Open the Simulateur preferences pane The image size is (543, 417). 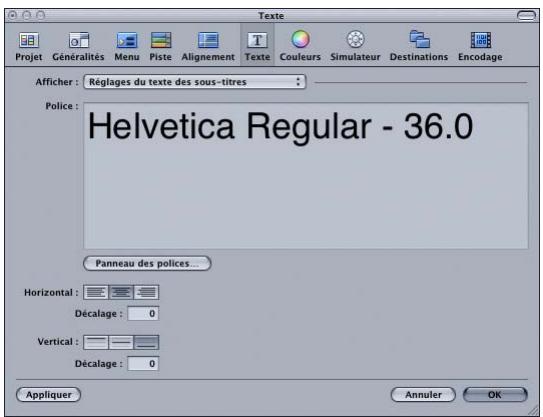[x=355, y=46]
